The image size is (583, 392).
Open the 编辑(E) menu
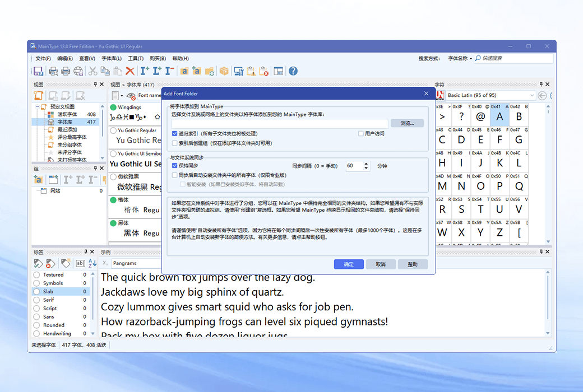pyautogui.click(x=65, y=58)
